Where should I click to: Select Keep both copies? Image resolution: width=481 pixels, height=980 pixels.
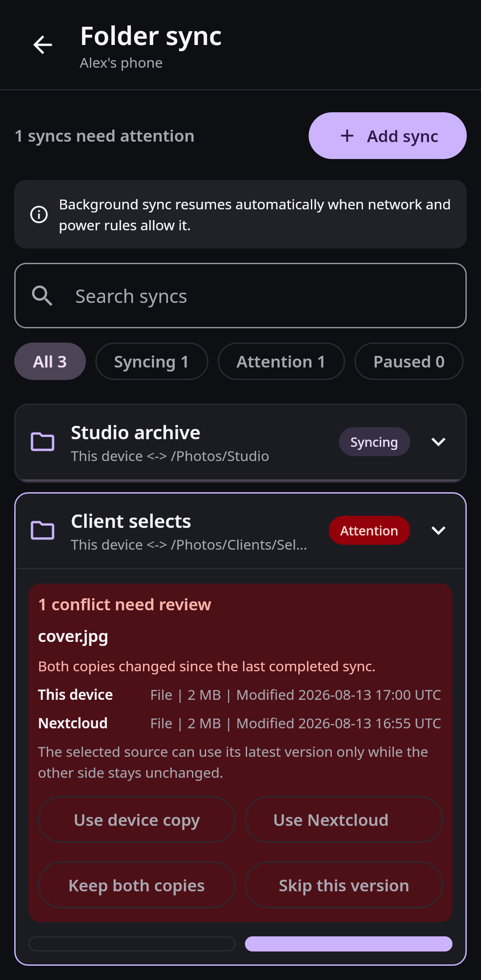point(137,885)
